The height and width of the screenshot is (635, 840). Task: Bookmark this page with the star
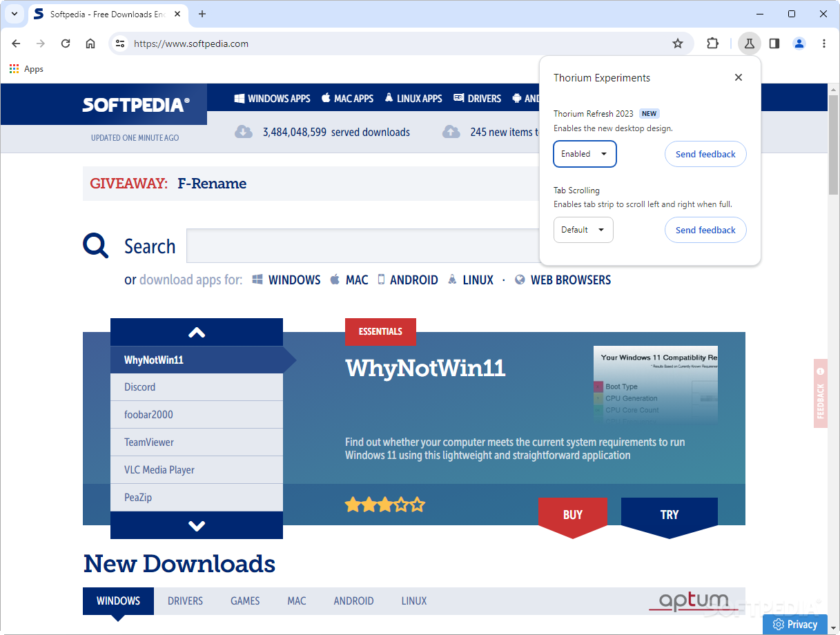tap(678, 43)
